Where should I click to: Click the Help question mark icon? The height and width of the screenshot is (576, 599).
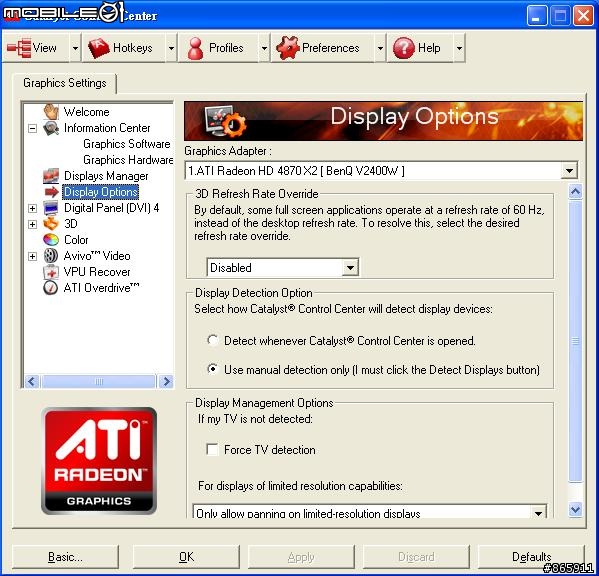click(x=404, y=48)
